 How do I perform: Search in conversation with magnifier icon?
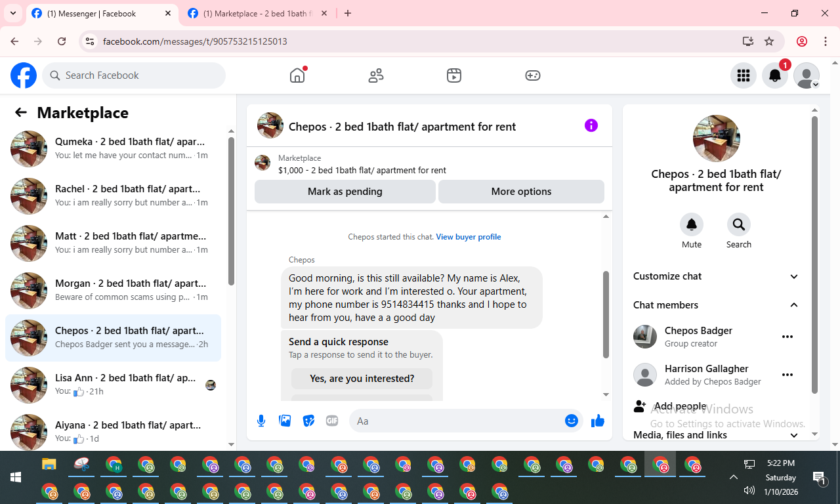click(739, 224)
